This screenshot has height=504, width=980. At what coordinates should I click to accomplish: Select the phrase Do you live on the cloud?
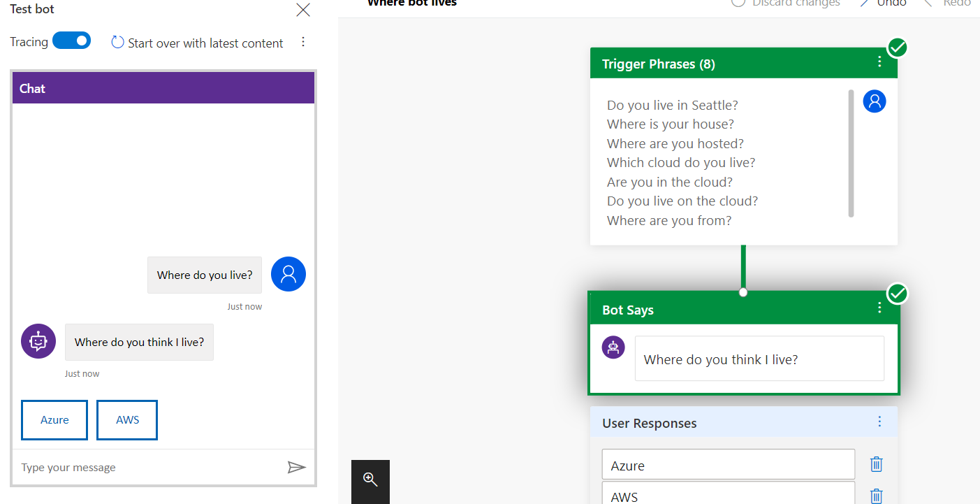click(x=682, y=201)
